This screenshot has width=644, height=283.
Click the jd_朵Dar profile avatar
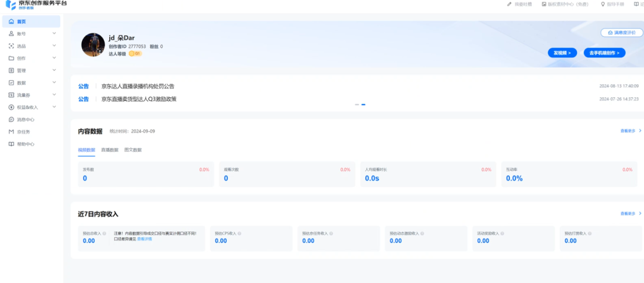pos(93,45)
